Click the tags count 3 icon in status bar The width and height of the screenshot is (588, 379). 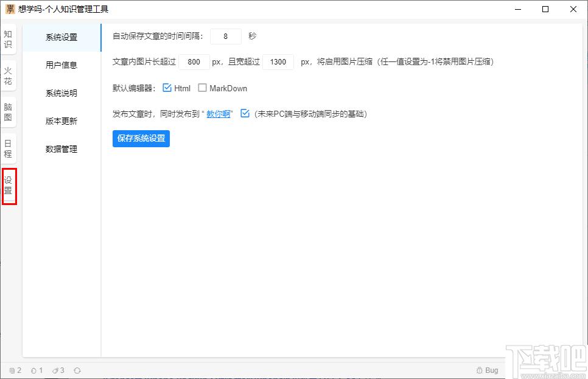coord(55,370)
